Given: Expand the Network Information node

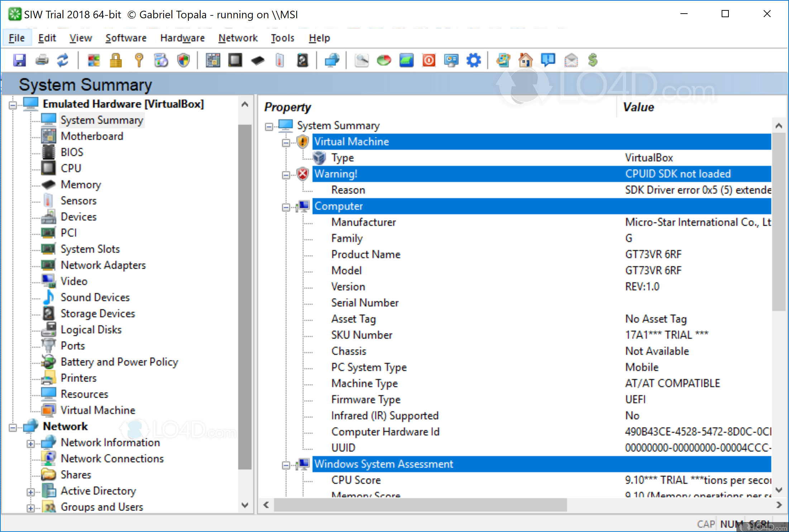Looking at the screenshot, I should click(31, 444).
